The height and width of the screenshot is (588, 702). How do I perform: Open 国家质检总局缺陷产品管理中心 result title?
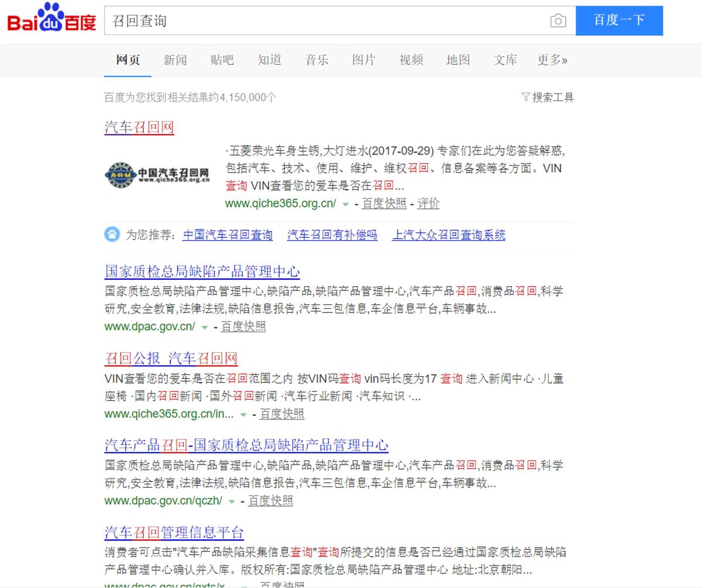(x=202, y=271)
